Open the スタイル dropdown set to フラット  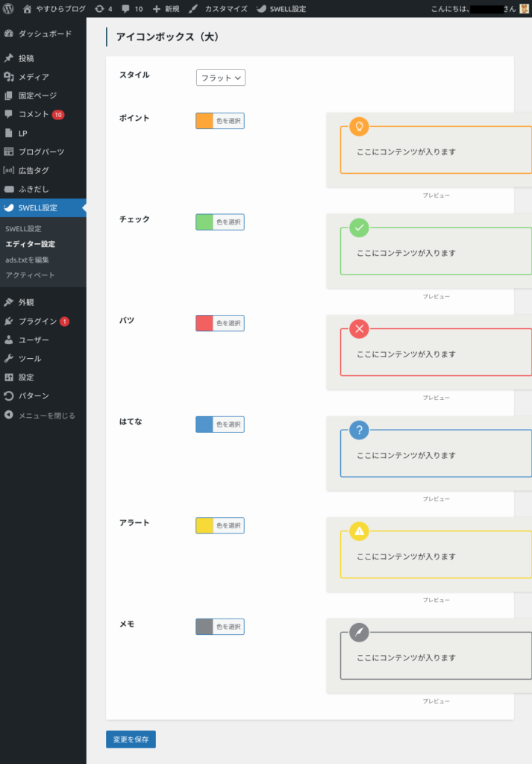[x=221, y=78]
